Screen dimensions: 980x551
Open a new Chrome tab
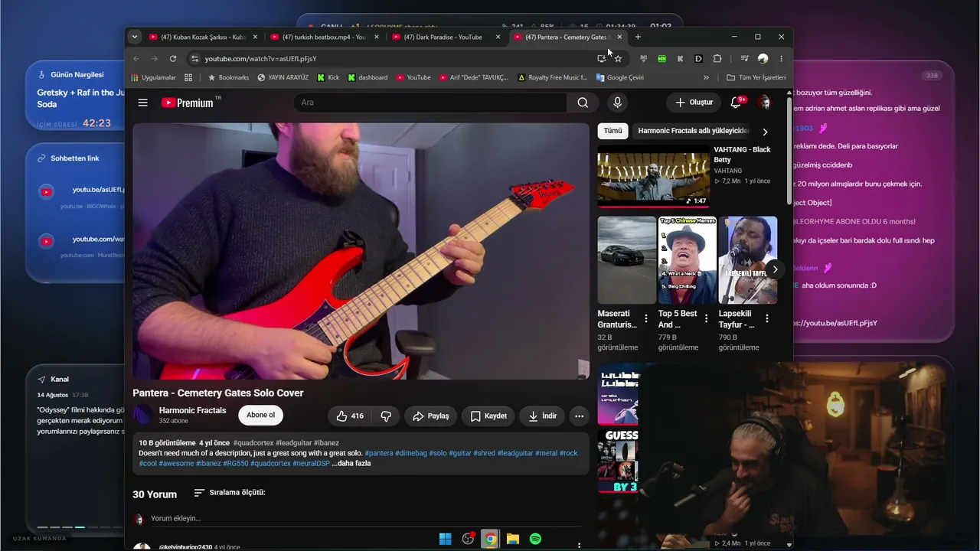pos(638,37)
